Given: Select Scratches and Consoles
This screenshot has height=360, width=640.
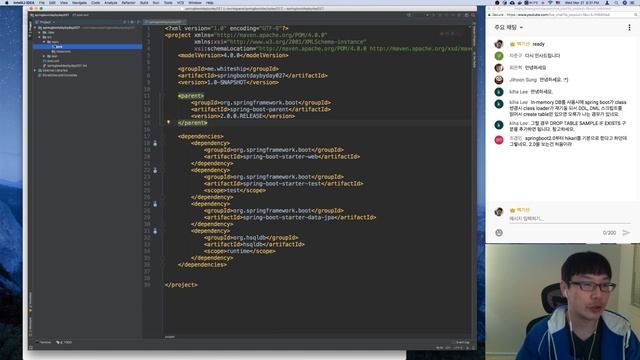Looking at the screenshot, I should tap(58, 75).
